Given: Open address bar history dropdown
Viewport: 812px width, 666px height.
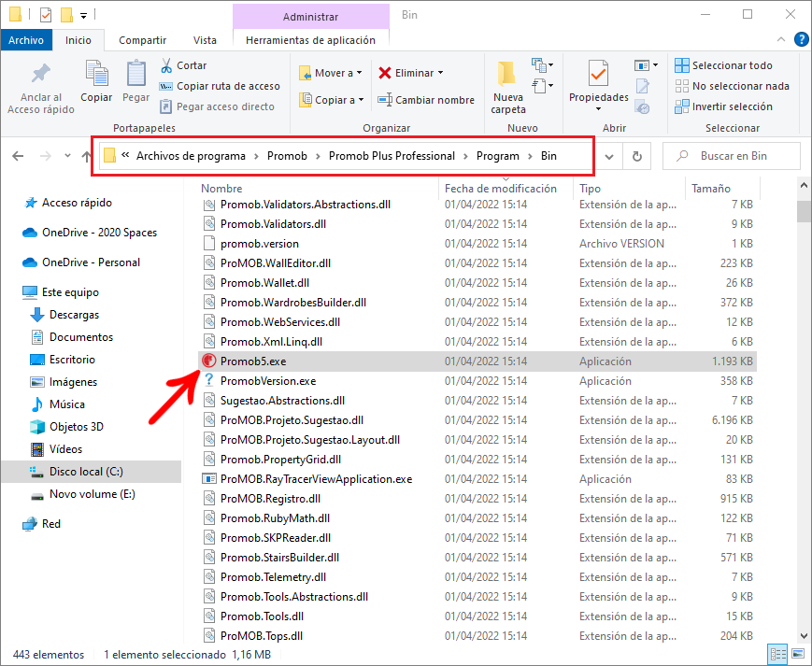Looking at the screenshot, I should coord(609,156).
